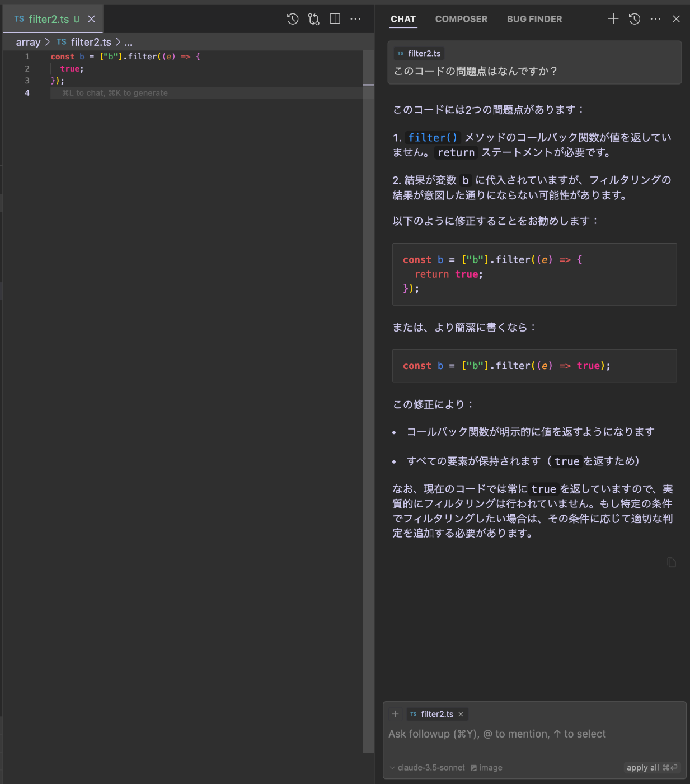This screenshot has width=690, height=784.
Task: Click the first suggested code block
Action: 534,274
